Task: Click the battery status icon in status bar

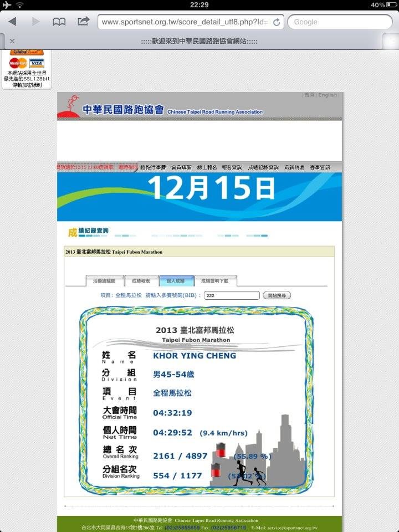Action: tap(392, 5)
